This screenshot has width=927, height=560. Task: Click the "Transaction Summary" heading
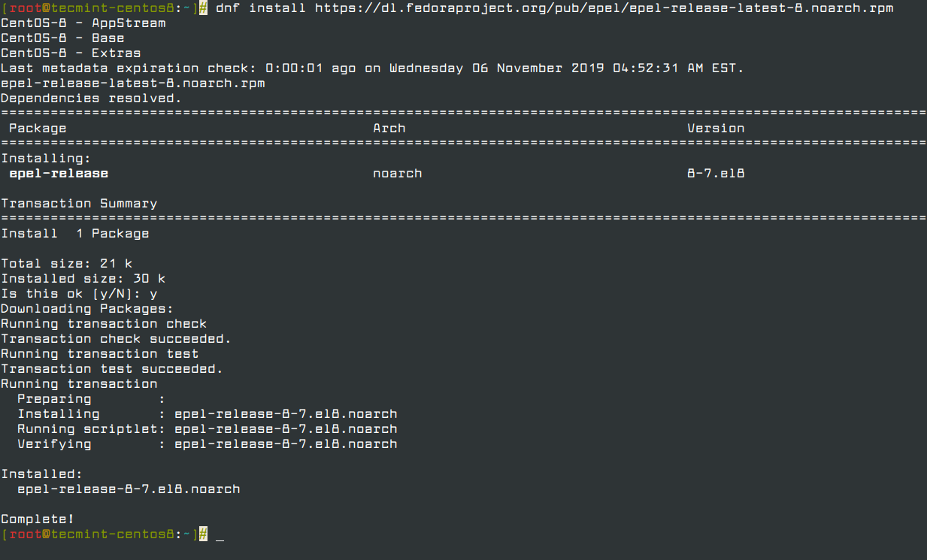click(79, 204)
